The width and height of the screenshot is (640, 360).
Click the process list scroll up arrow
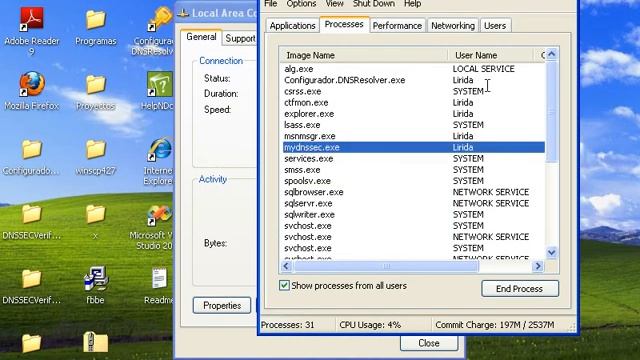(551, 54)
